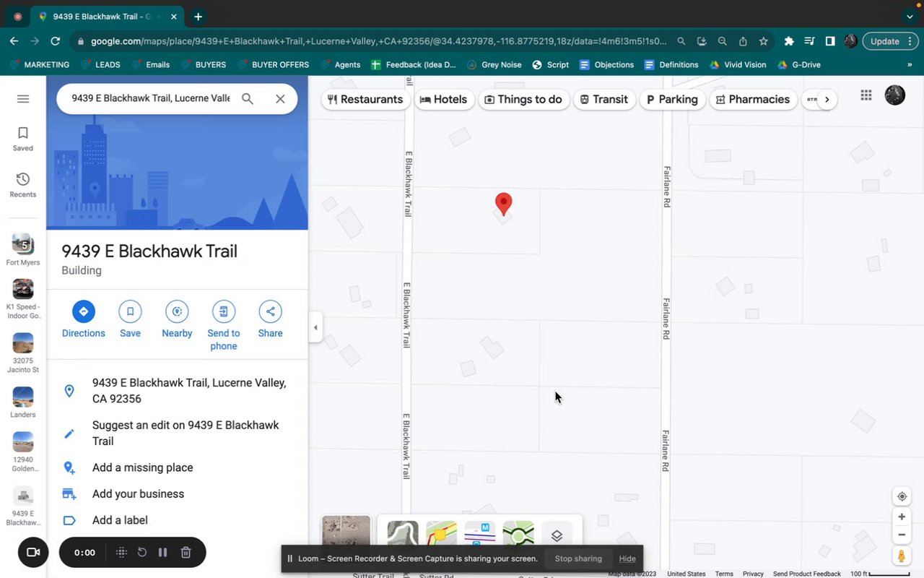Select the Hotels chip
Image resolution: width=924 pixels, height=578 pixels.
(x=444, y=99)
